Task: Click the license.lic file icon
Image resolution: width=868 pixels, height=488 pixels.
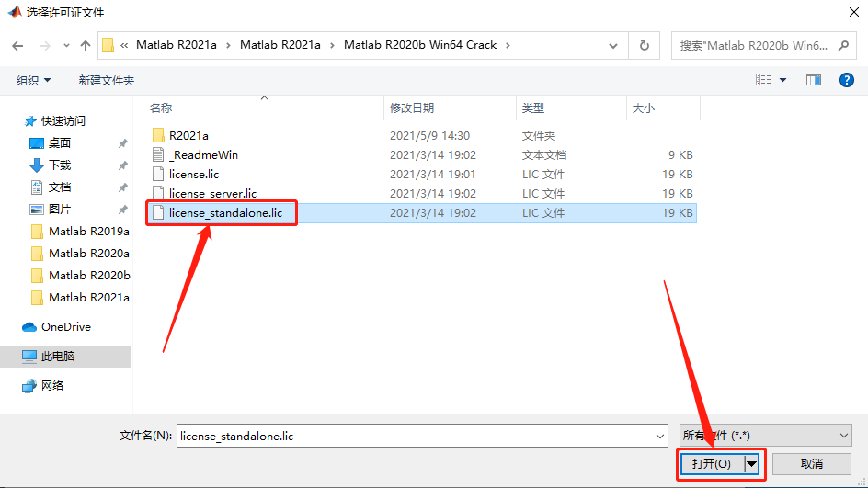Action: pos(158,175)
